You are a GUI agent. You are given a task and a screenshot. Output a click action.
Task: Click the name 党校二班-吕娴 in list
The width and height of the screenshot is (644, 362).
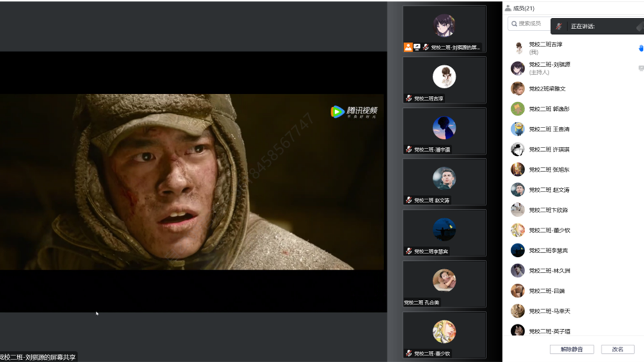coord(547,291)
